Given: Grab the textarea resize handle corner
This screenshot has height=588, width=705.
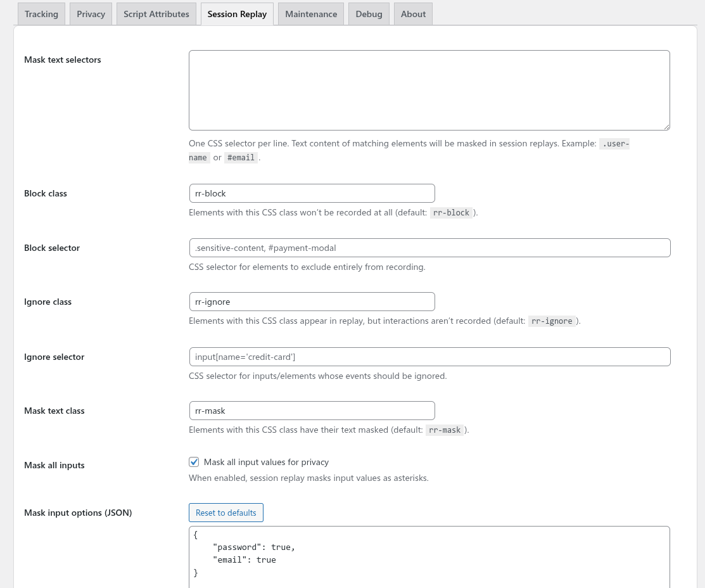Looking at the screenshot, I should (x=667, y=127).
